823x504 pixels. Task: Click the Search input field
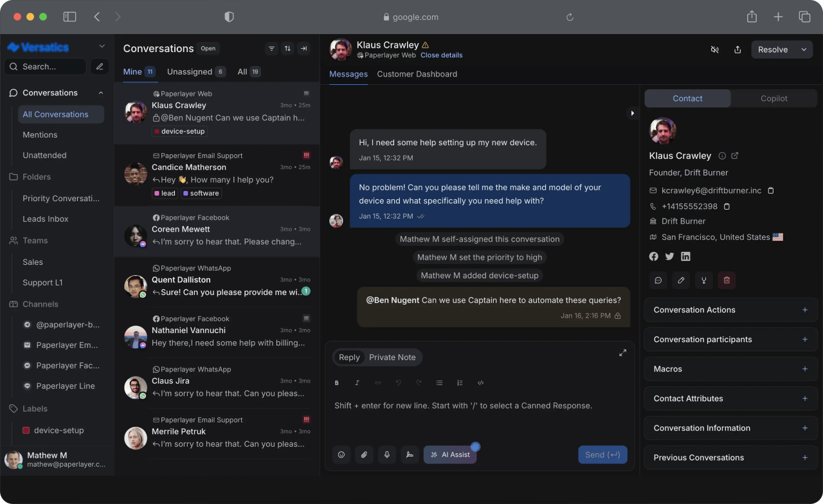46,66
